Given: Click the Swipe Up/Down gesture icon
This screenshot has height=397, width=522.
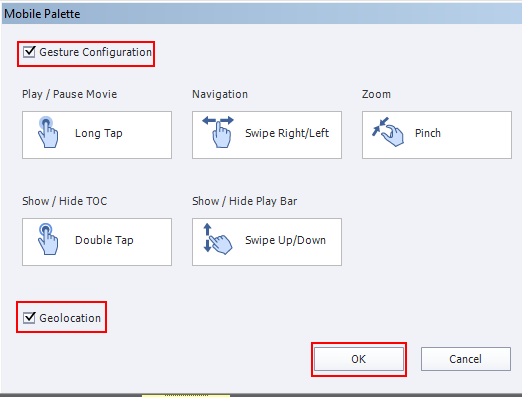Looking at the screenshot, I should (x=218, y=239).
